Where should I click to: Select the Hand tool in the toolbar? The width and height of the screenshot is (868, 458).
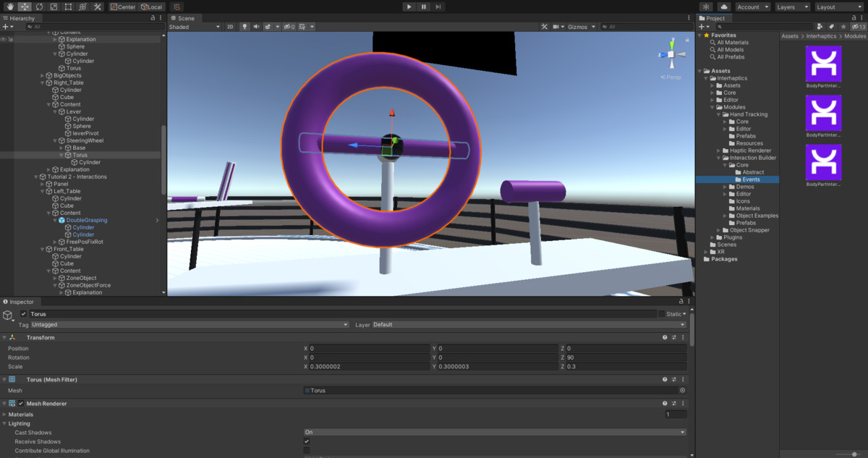9,7
